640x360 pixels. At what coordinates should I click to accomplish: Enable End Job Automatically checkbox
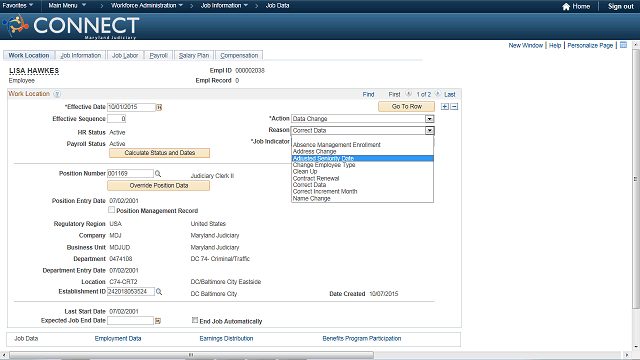click(x=195, y=320)
